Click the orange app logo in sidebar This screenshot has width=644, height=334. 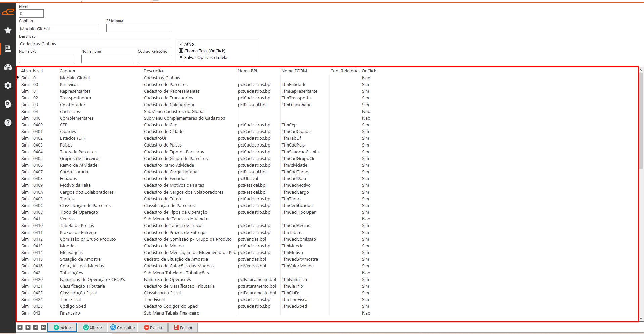pyautogui.click(x=8, y=12)
